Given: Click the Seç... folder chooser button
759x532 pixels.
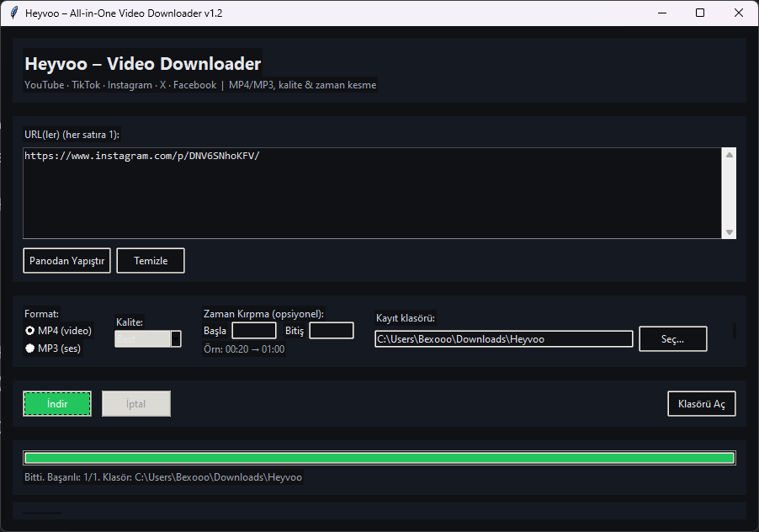Looking at the screenshot, I should coord(673,339).
